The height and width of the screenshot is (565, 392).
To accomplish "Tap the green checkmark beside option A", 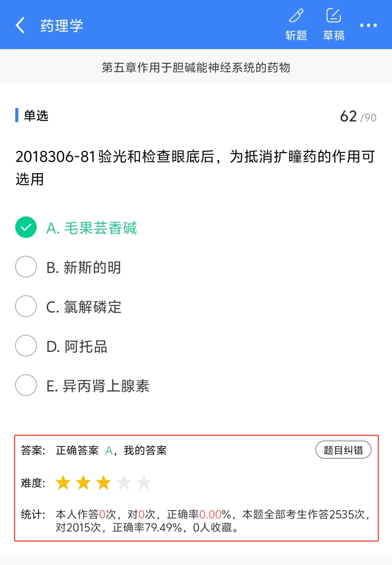I will [26, 228].
